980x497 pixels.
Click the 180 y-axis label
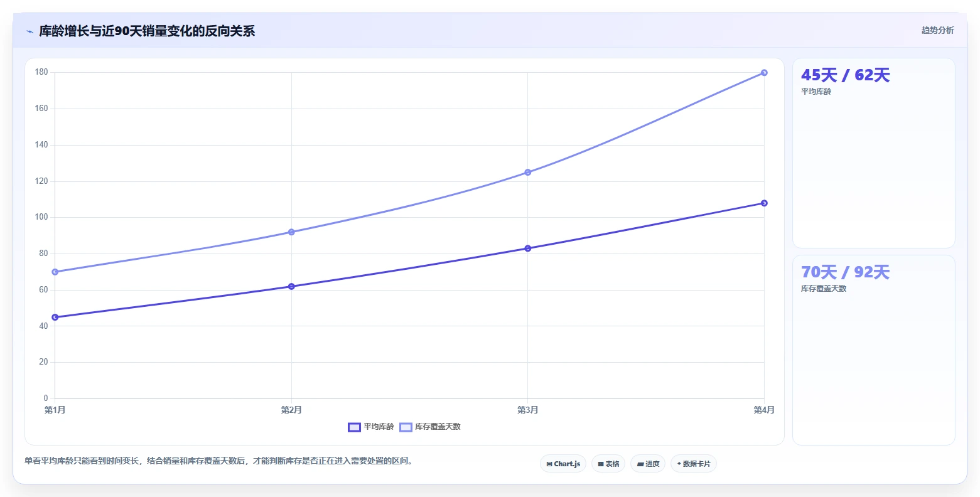[x=41, y=73]
